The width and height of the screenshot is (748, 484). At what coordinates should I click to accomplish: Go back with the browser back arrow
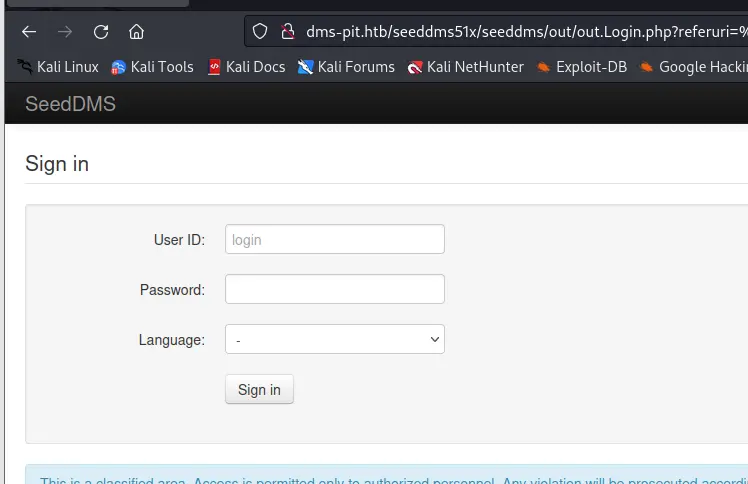[x=29, y=32]
